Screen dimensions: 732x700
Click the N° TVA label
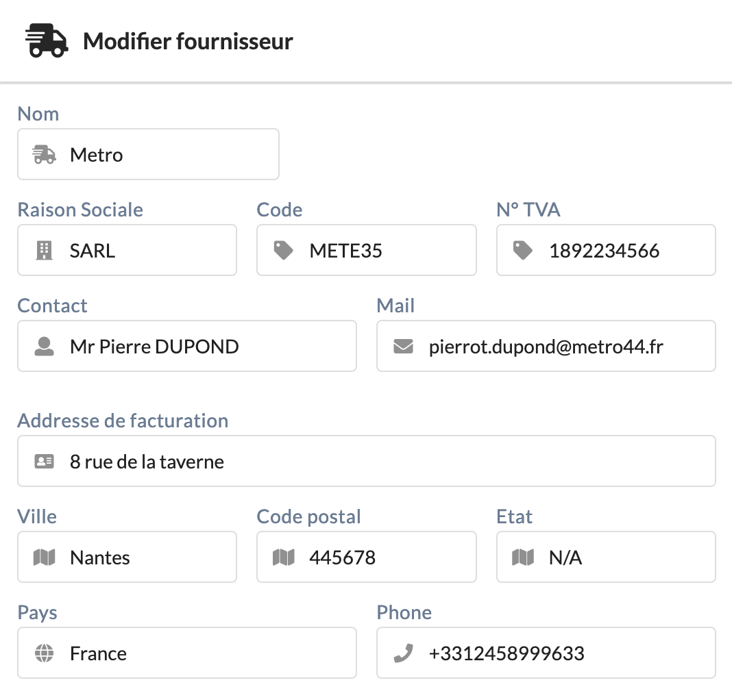pyautogui.click(x=528, y=210)
